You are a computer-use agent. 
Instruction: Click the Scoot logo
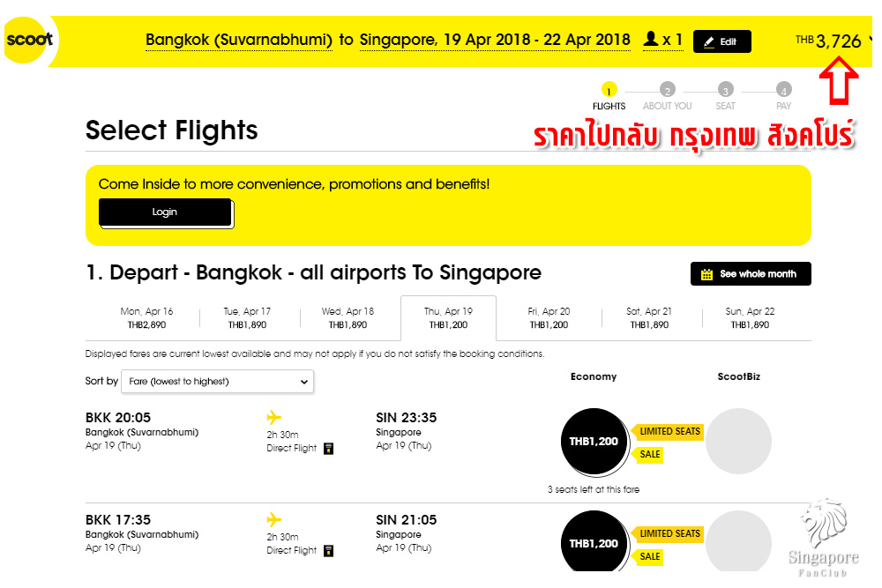[29, 39]
